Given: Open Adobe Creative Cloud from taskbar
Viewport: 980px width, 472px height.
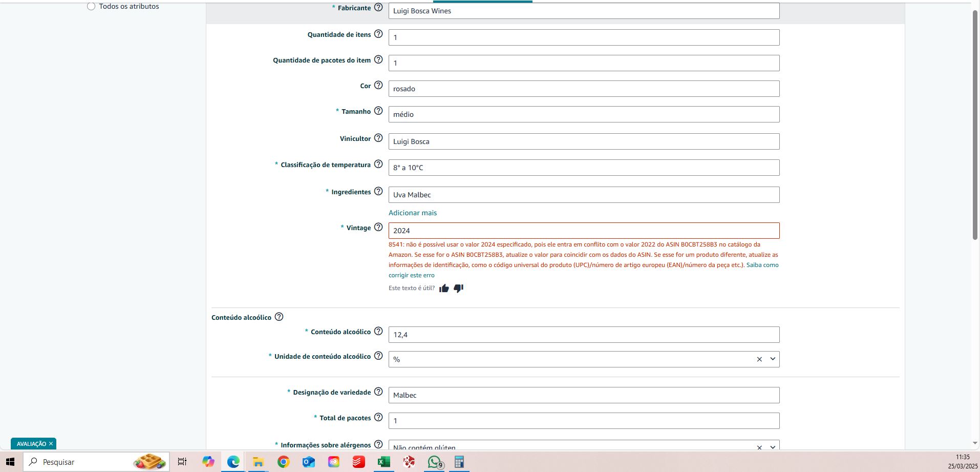Looking at the screenshot, I should (x=333, y=462).
